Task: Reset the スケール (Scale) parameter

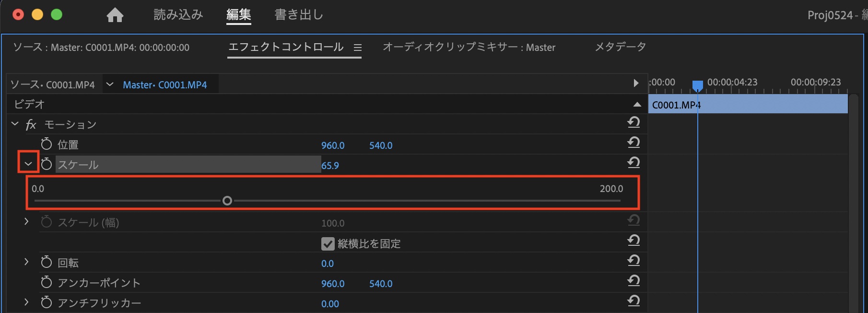Action: click(633, 163)
